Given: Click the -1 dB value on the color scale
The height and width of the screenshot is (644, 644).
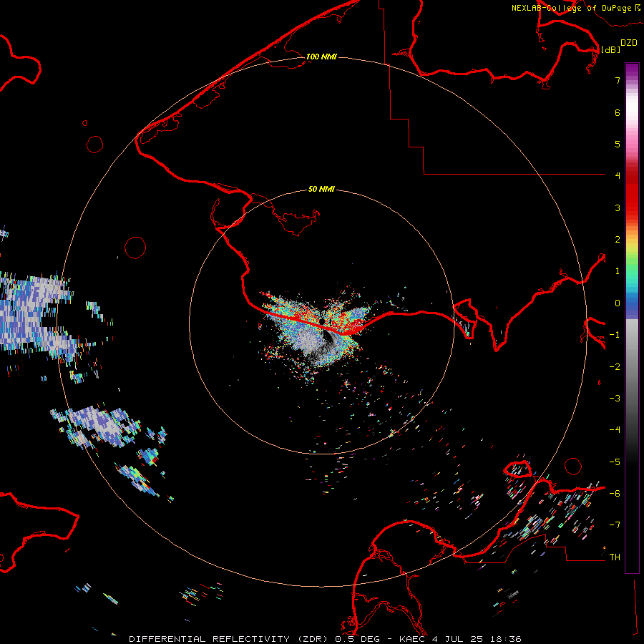Looking at the screenshot, I should (x=615, y=335).
